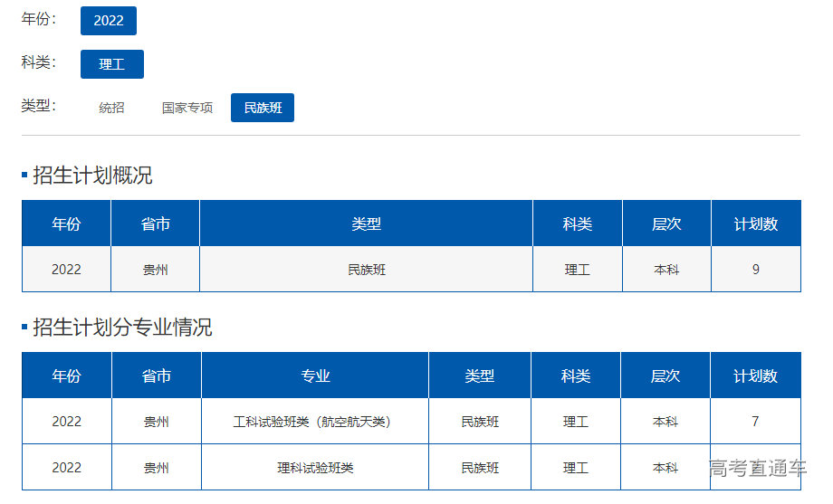833x504 pixels.
Task: Select the 理科试验班类 major cell
Action: click(x=315, y=468)
